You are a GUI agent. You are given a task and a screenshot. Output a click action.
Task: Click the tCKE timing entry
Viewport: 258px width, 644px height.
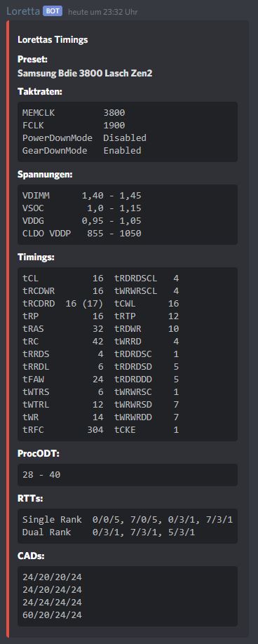[x=147, y=430]
